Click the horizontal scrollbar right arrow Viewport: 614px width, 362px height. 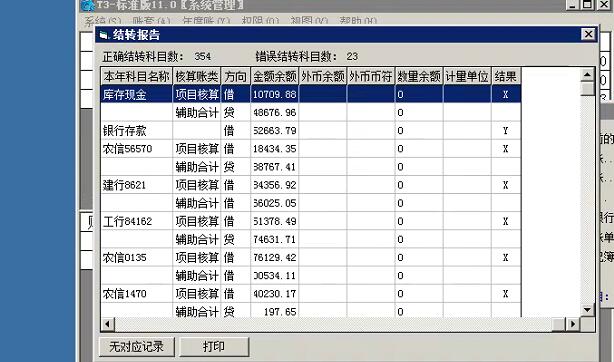click(573, 324)
